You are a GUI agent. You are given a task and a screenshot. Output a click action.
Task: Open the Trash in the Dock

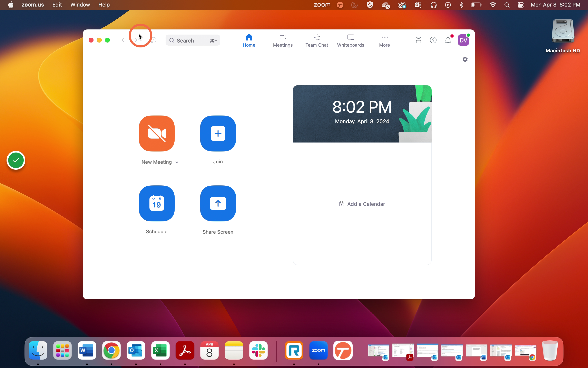[550, 350]
